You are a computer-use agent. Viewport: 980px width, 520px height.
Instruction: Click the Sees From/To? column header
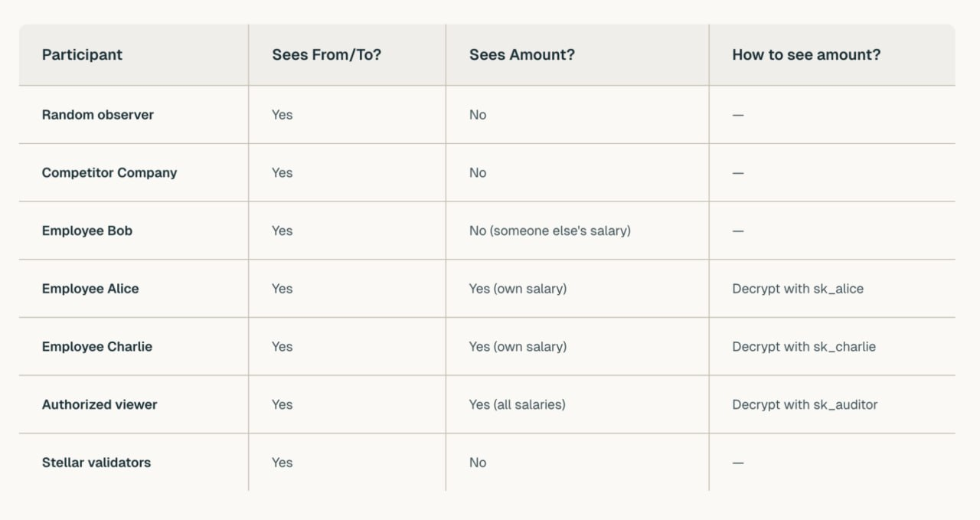click(x=326, y=54)
